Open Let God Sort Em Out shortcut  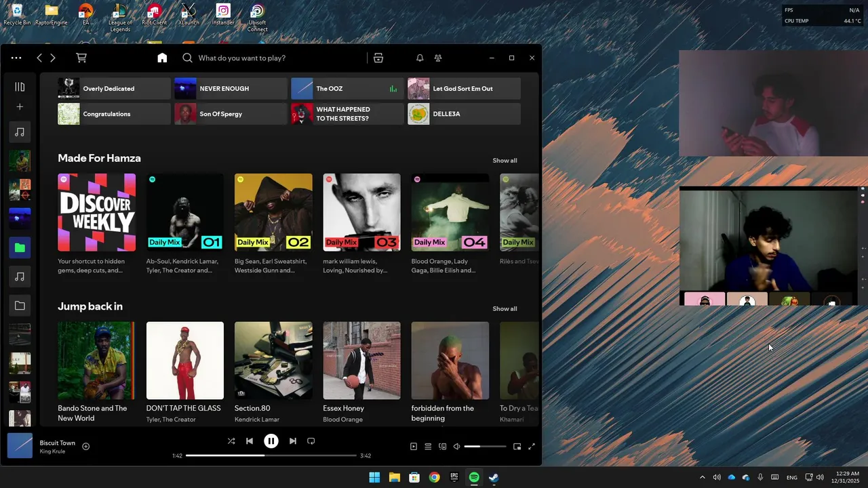pyautogui.click(x=464, y=89)
